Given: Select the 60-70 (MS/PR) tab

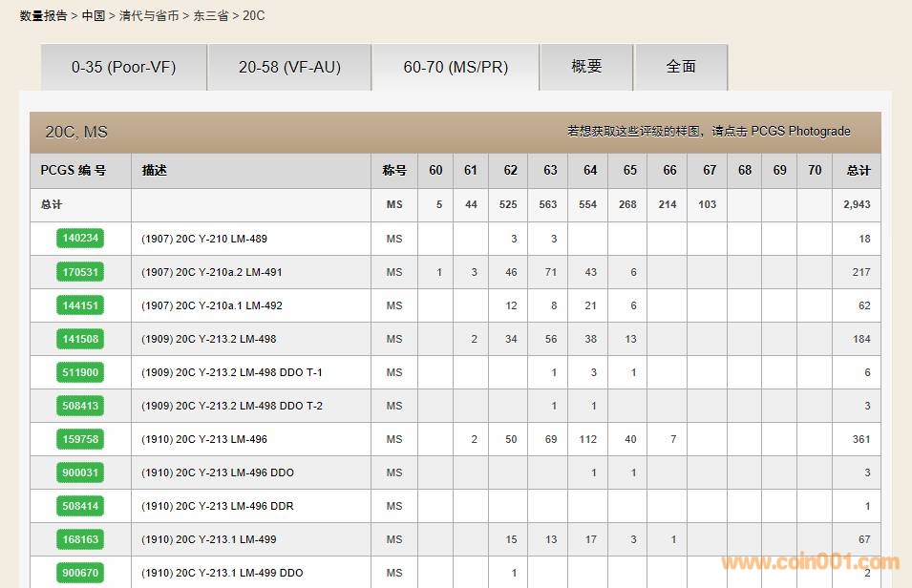Looking at the screenshot, I should pos(456,67).
